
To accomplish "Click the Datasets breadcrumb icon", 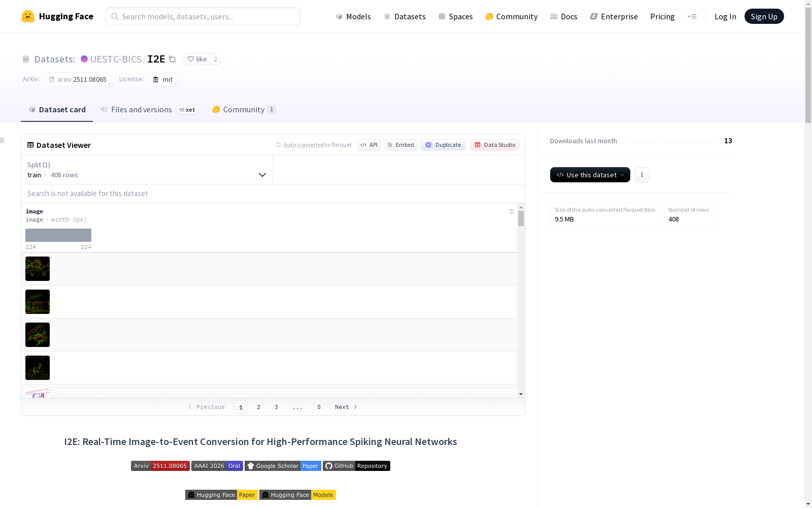I will 26,59.
